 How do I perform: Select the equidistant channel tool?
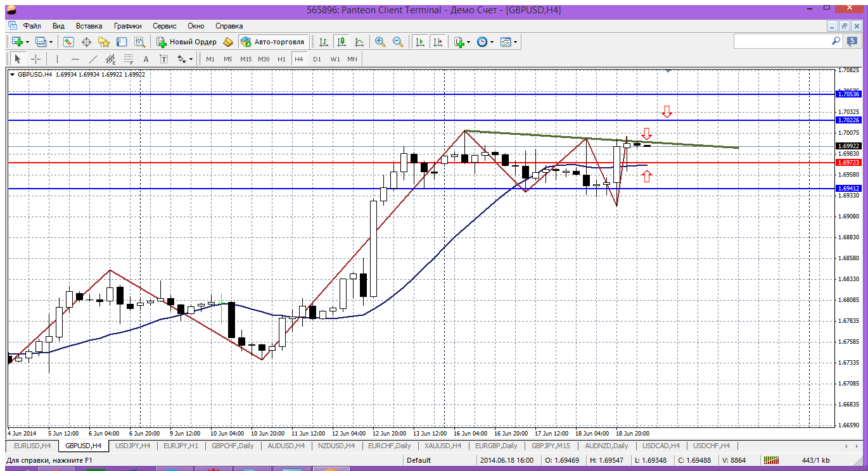pos(111,59)
